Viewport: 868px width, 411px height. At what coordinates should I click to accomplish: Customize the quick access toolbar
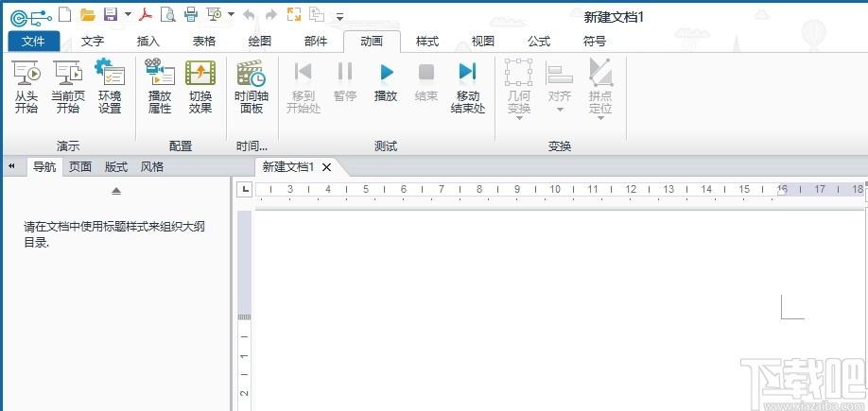click(x=339, y=17)
